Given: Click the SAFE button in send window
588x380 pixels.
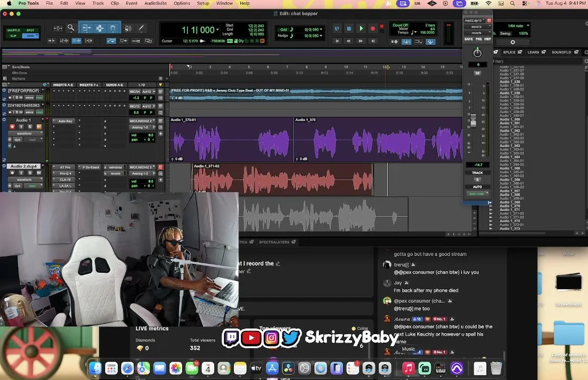Looking at the screenshot, I should click(x=469, y=39).
